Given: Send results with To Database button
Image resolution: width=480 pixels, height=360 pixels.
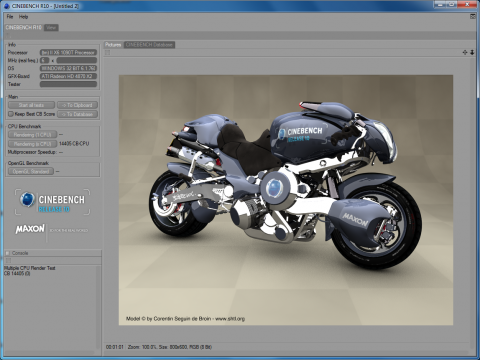Looking at the screenshot, I should click(77, 114).
